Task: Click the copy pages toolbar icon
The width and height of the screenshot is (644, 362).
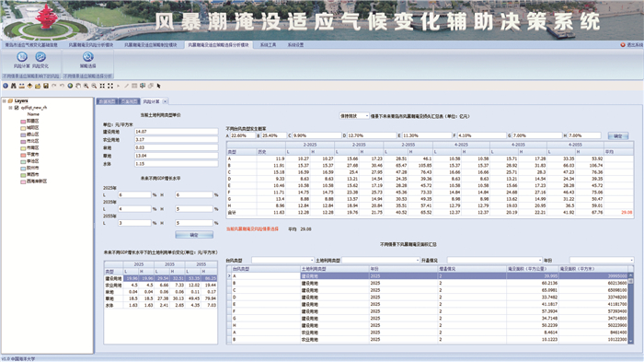Action: [x=151, y=86]
